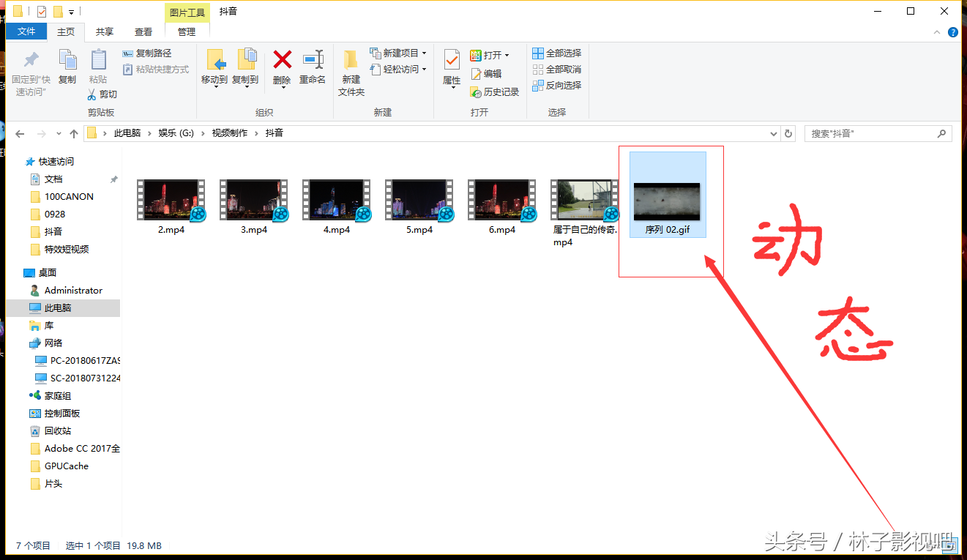Click the Forward navigation arrow

(x=42, y=134)
